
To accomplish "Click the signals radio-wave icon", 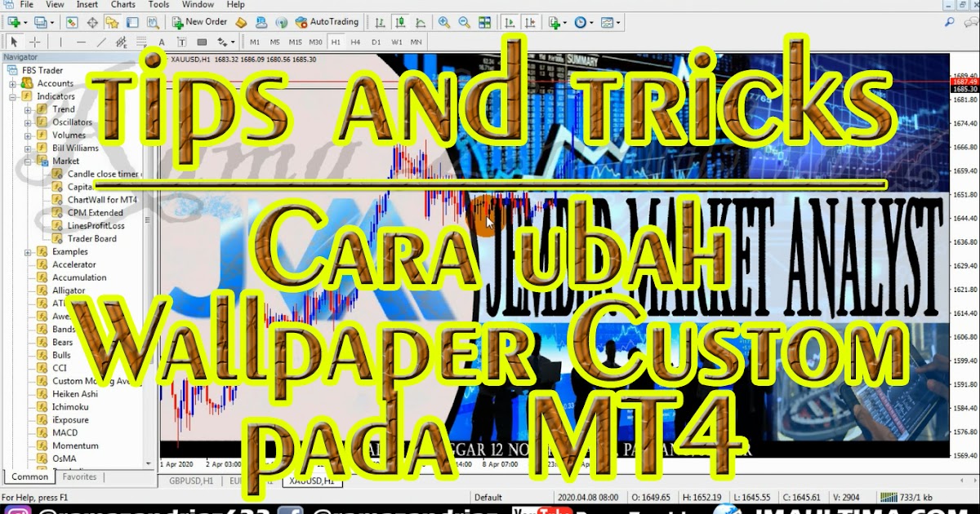I will pos(280,22).
